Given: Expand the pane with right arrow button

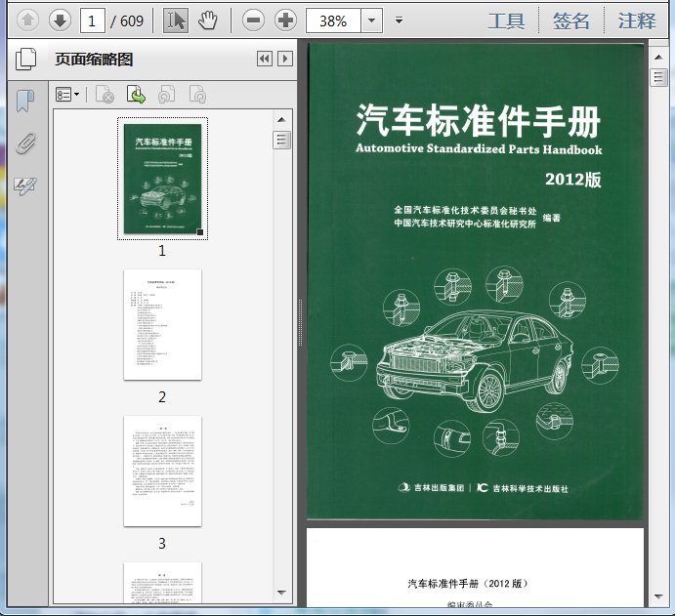Looking at the screenshot, I should [285, 59].
